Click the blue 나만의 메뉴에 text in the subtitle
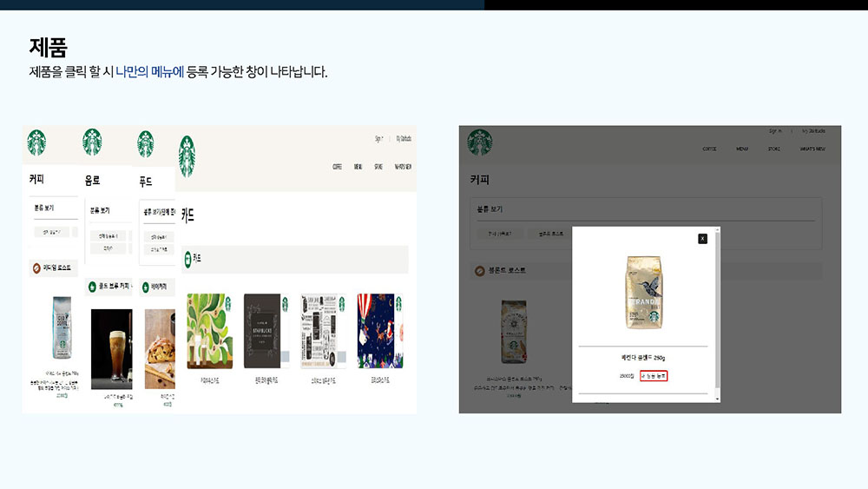Image resolution: width=868 pixels, height=489 pixels. [x=149, y=72]
